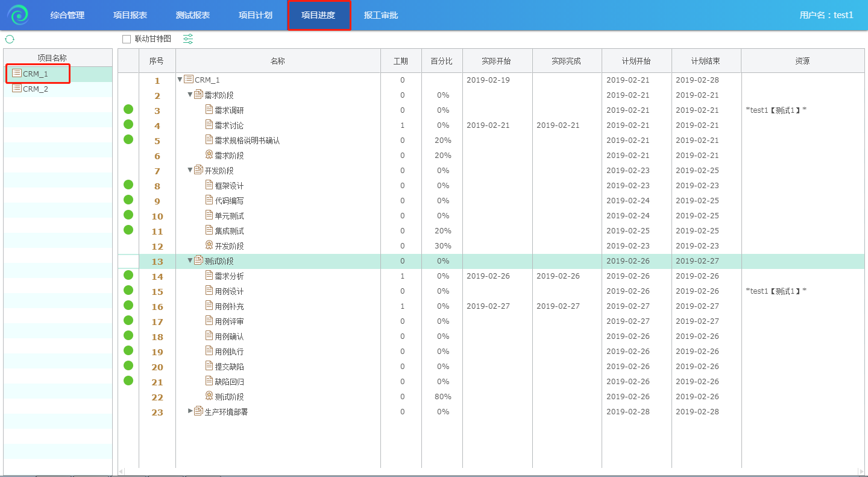
Task: Collapse the 开发阶段 group
Action: [190, 170]
